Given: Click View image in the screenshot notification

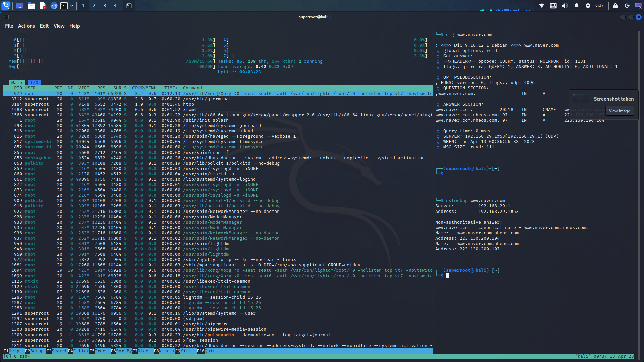Looking at the screenshot, I should click(619, 111).
